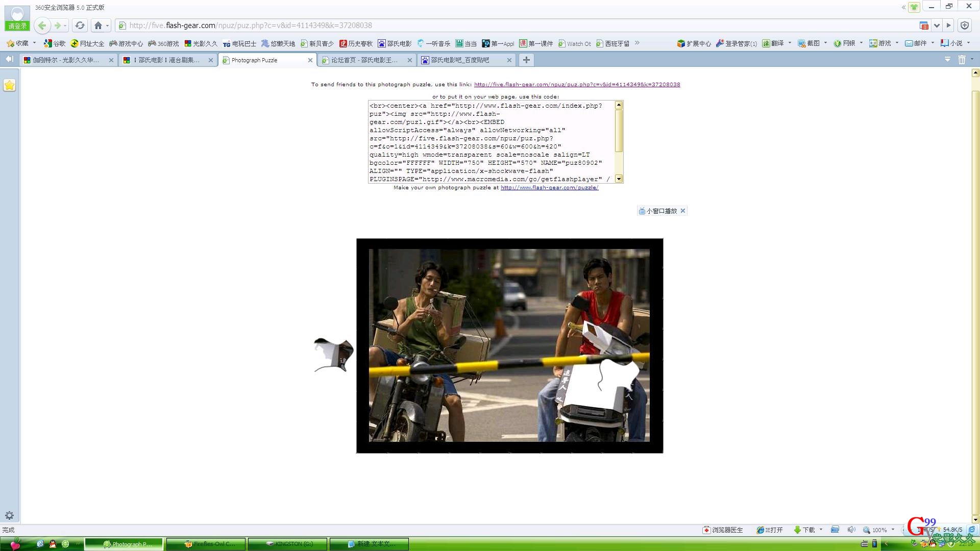Switch to 论坛首页 邵氏电影 tab
980x551 pixels.
(x=363, y=60)
